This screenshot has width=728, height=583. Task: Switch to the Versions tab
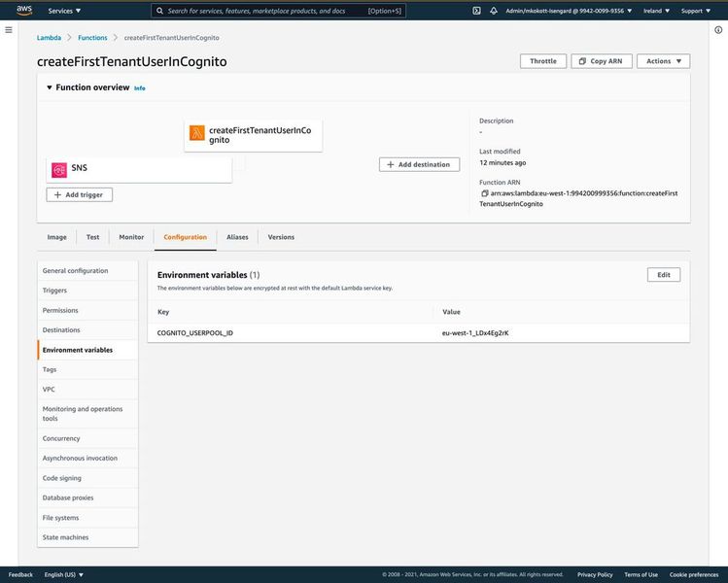click(x=281, y=237)
